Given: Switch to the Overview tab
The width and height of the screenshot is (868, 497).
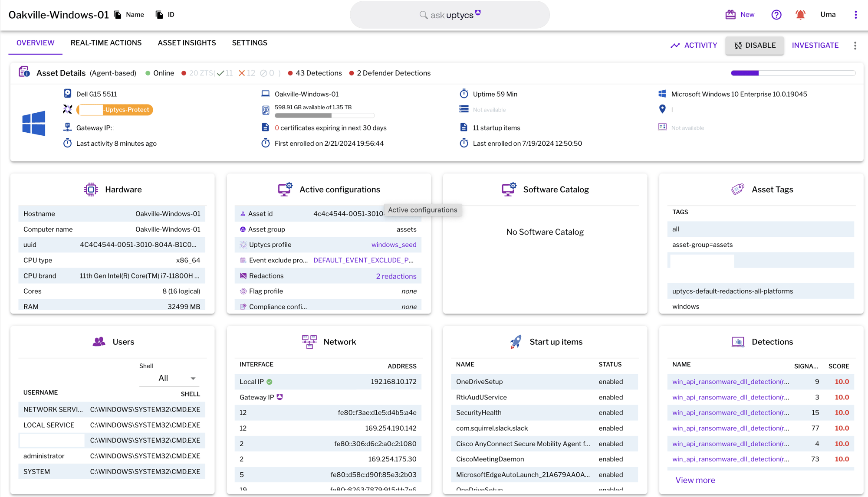Looking at the screenshot, I should [35, 43].
